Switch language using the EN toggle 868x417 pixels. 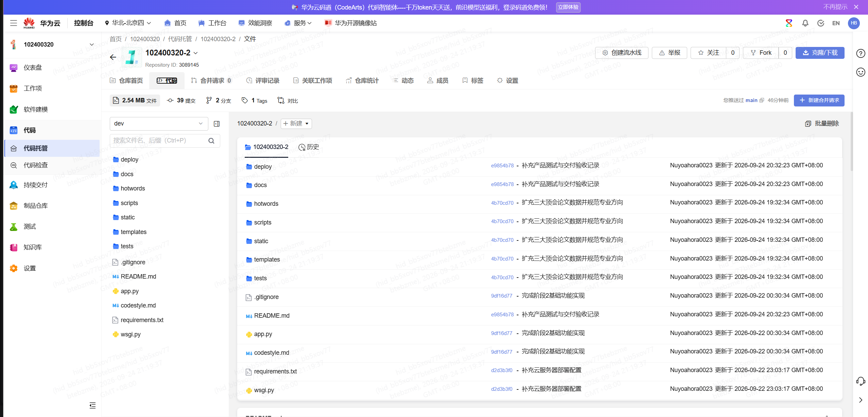(x=836, y=23)
